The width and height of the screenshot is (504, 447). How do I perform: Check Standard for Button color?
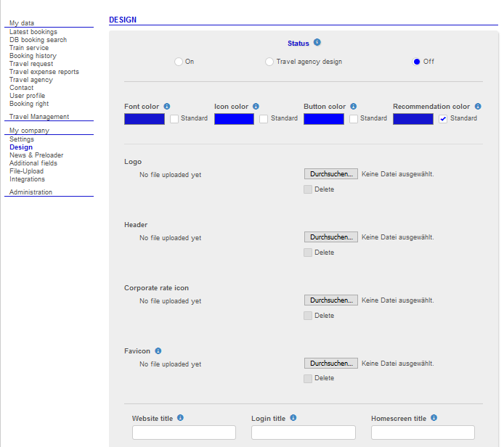point(354,119)
